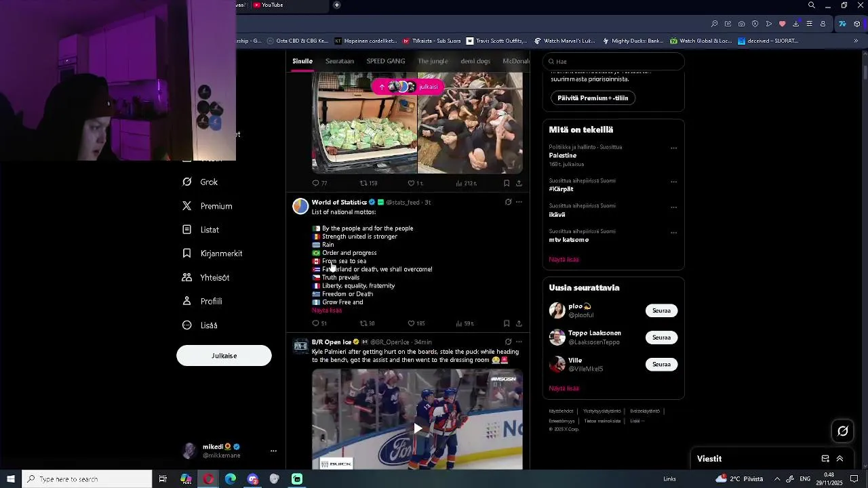Open the floating Grok button
The height and width of the screenshot is (488, 868).
pyautogui.click(x=843, y=431)
